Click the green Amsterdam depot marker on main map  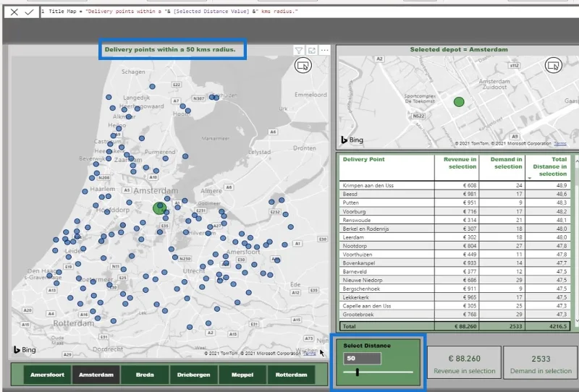point(159,208)
